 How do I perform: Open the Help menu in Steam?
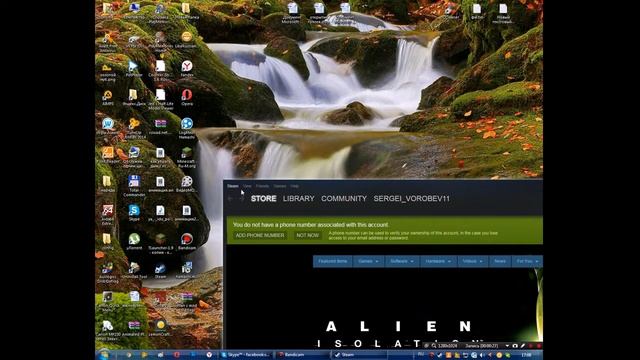tap(295, 186)
